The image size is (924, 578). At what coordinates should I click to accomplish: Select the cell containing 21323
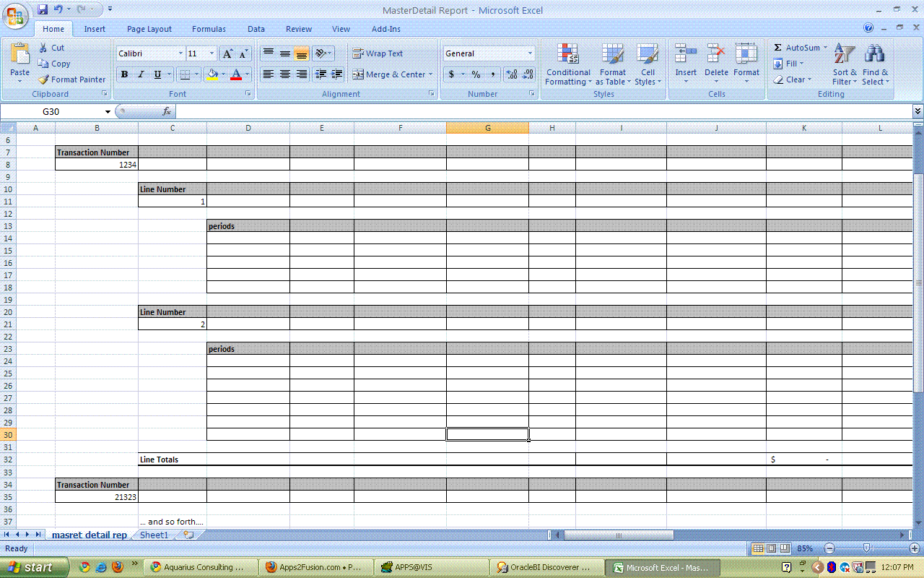point(97,497)
